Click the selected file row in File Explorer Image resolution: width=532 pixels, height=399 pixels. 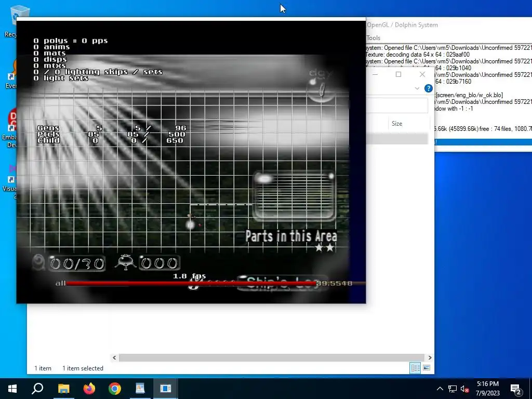397,139
